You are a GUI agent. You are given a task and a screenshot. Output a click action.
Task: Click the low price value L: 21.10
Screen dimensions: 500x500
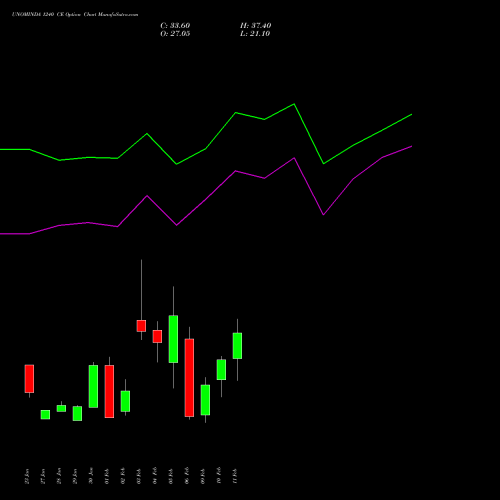point(255,34)
